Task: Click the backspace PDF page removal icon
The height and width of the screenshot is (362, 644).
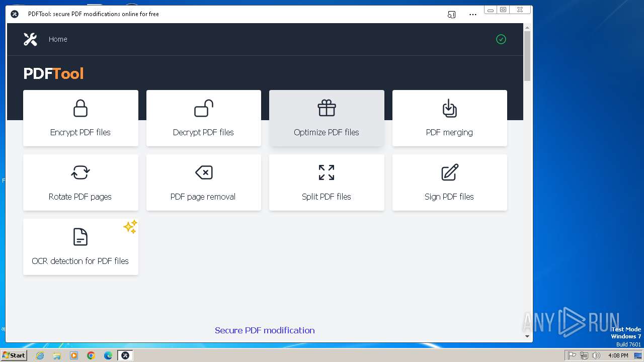Action: click(x=204, y=172)
